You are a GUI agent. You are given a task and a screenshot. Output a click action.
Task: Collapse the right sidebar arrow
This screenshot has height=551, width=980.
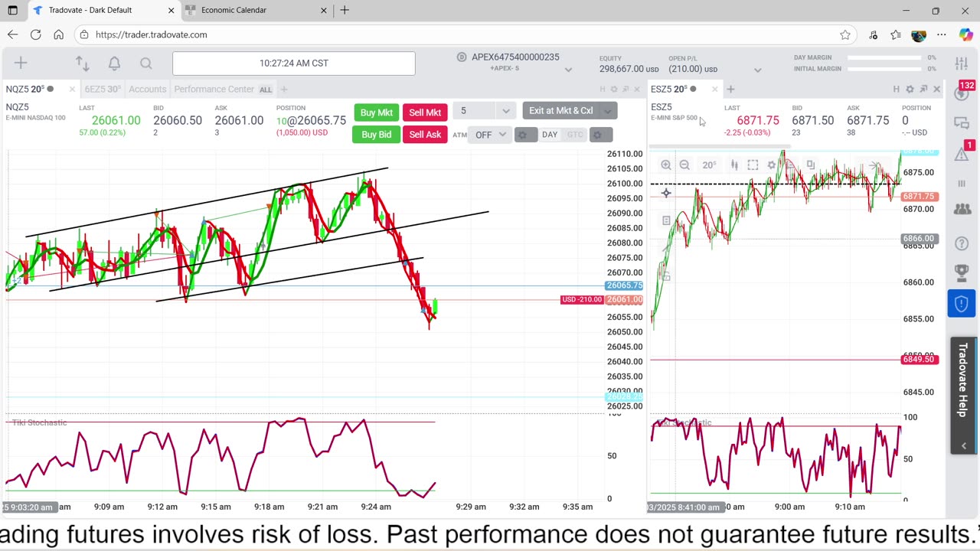(963, 445)
